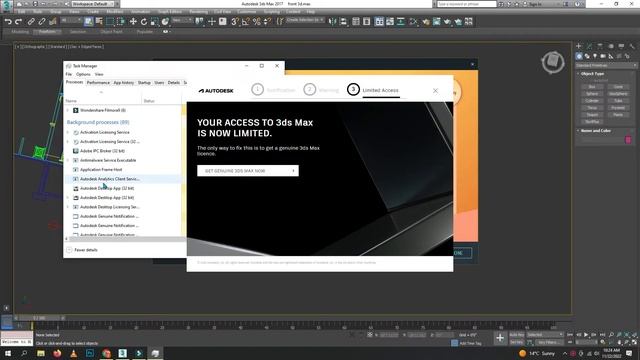
Task: Click the Play Animation button
Action: (x=586, y=335)
